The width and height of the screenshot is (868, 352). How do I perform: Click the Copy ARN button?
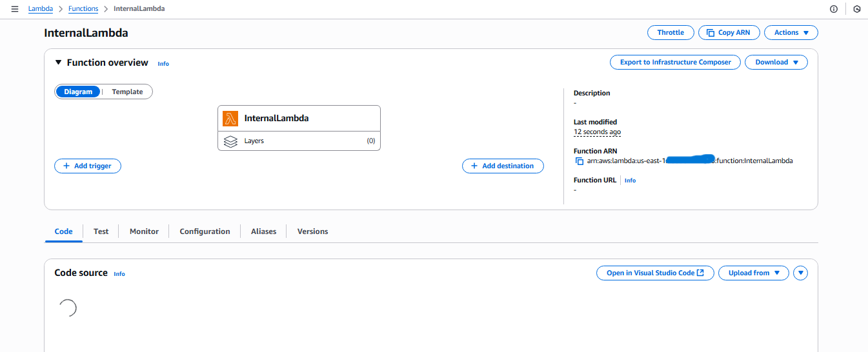pos(728,32)
